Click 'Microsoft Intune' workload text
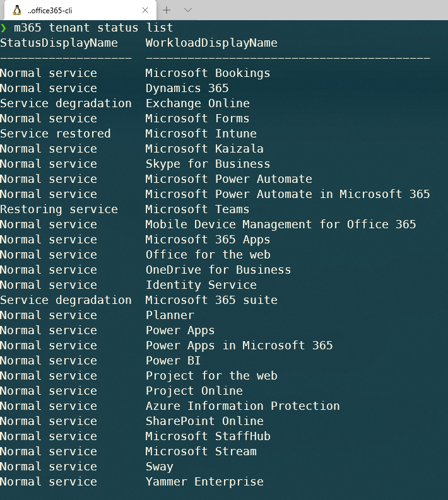This screenshot has height=500, width=448. (x=201, y=134)
